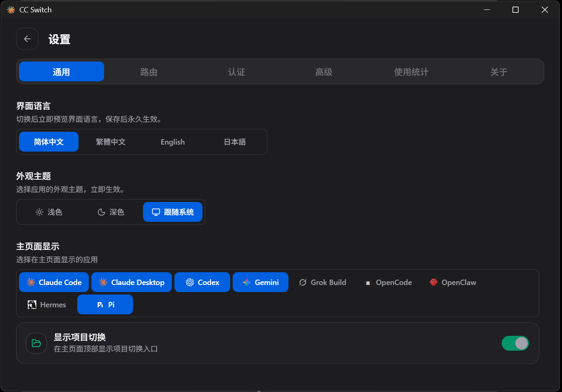Go back using the arrow button
The width and height of the screenshot is (562, 392).
[x=27, y=39]
